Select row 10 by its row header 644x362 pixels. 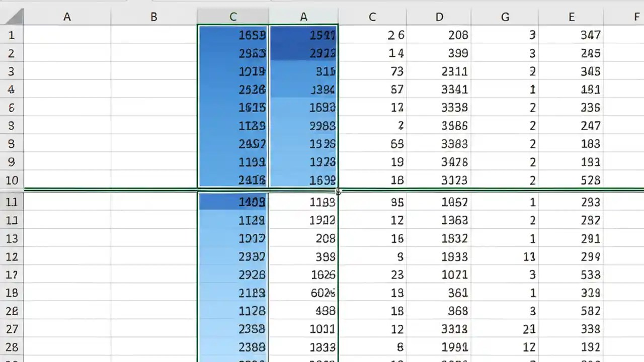coord(12,180)
